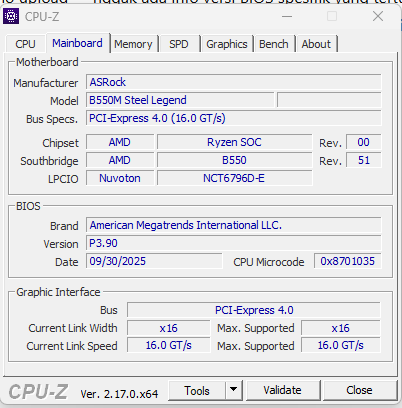
Task: Click the Current Link Width x16 value
Action: [x=169, y=328]
